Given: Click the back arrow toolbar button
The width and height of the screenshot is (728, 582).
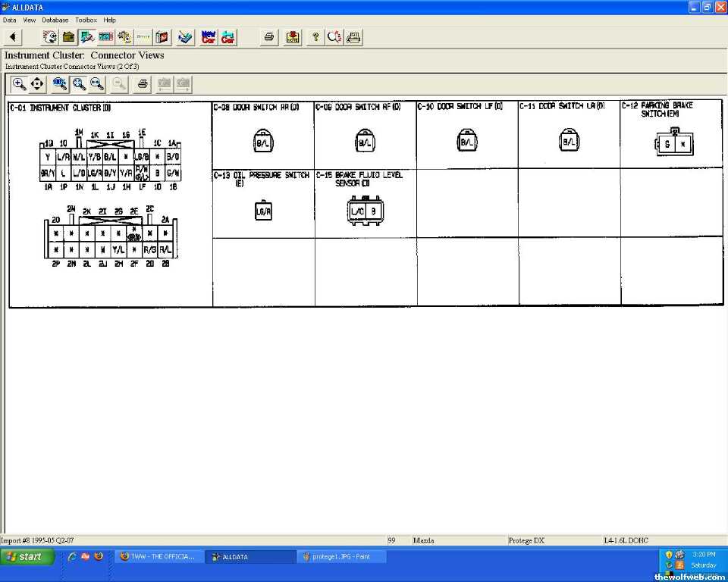Looking at the screenshot, I should pos(13,36).
